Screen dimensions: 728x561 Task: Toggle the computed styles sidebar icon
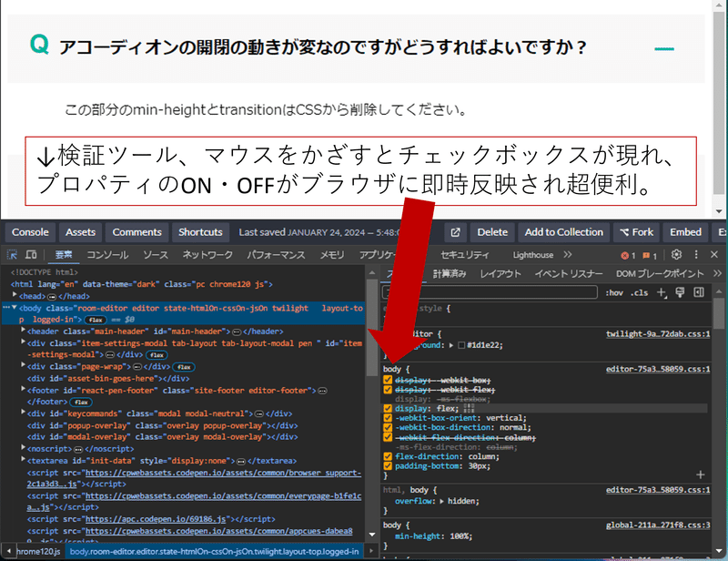tap(699, 292)
